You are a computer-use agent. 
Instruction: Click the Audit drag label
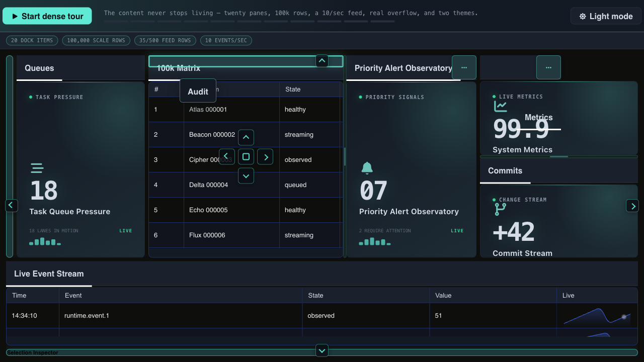(198, 91)
